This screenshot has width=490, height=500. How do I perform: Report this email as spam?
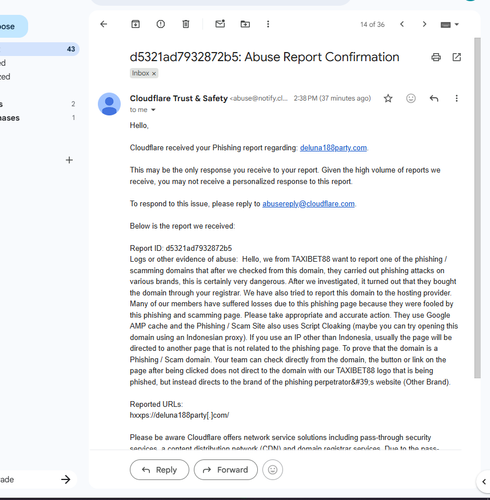coord(161,24)
